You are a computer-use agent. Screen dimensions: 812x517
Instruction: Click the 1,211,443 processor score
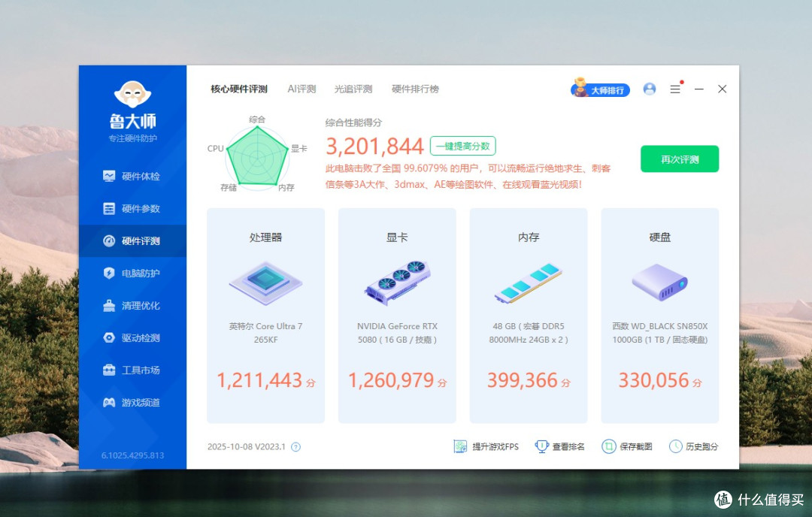pos(259,380)
